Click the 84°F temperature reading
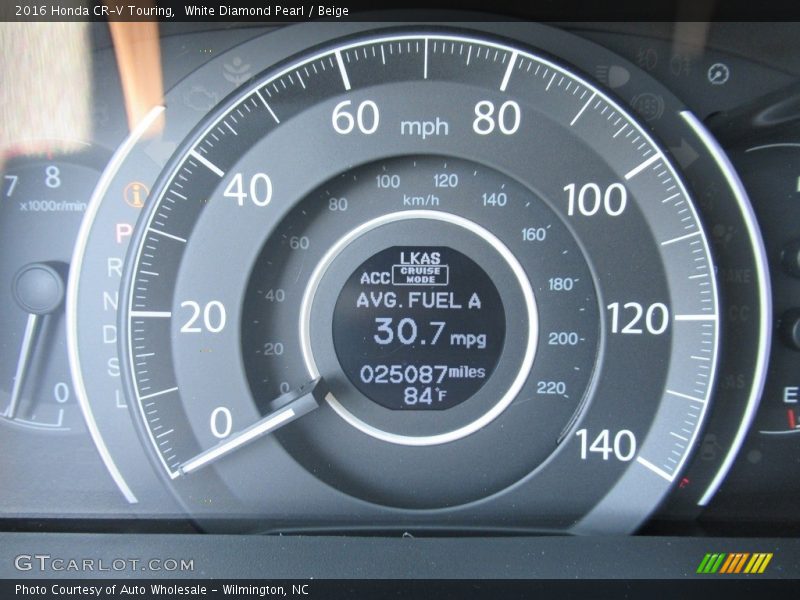This screenshot has width=800, height=600. pos(424,395)
